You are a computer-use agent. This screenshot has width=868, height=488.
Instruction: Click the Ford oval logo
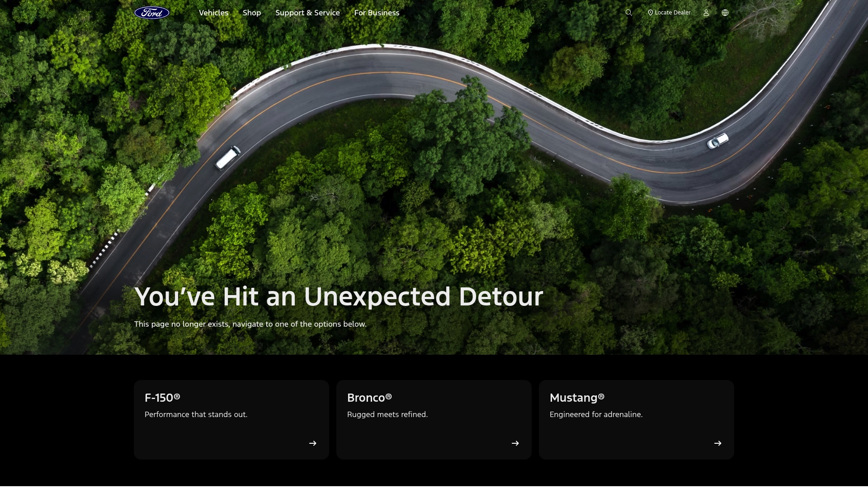click(x=152, y=13)
